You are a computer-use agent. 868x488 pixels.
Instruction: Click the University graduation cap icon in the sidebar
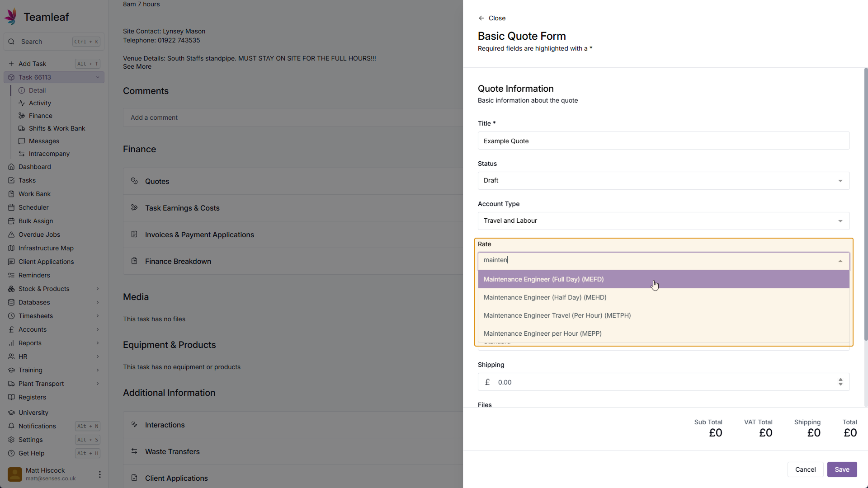tap(11, 413)
